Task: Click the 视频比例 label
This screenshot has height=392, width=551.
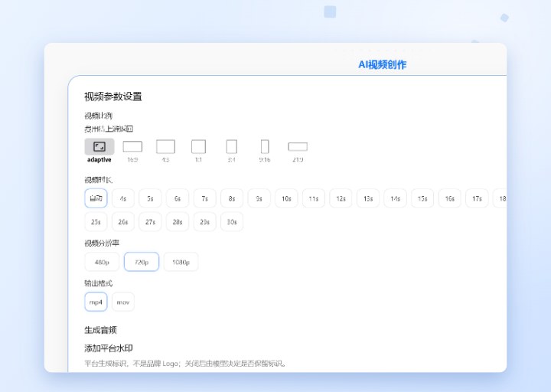Action: 99,116
